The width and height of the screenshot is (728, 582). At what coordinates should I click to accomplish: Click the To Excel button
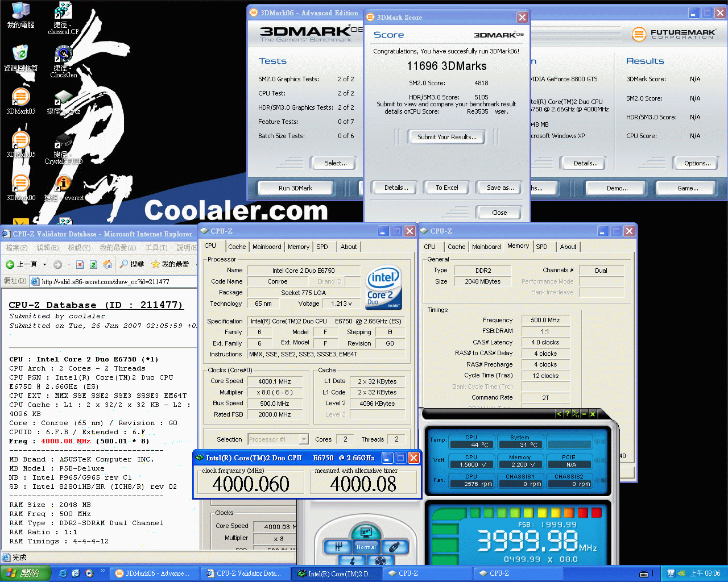446,188
